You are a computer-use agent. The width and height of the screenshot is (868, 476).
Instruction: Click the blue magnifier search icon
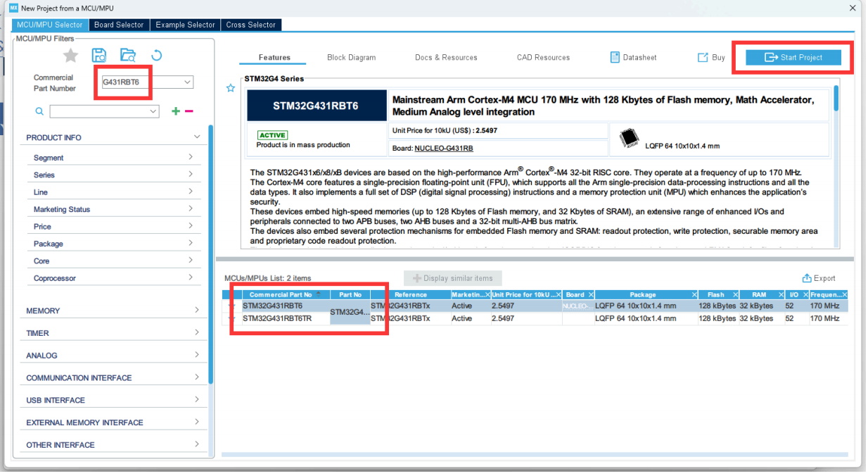click(39, 111)
